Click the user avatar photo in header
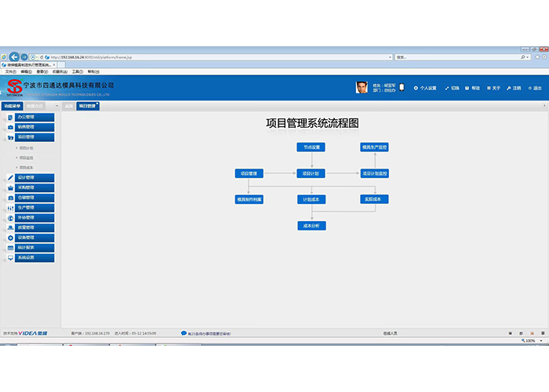 coord(362,87)
